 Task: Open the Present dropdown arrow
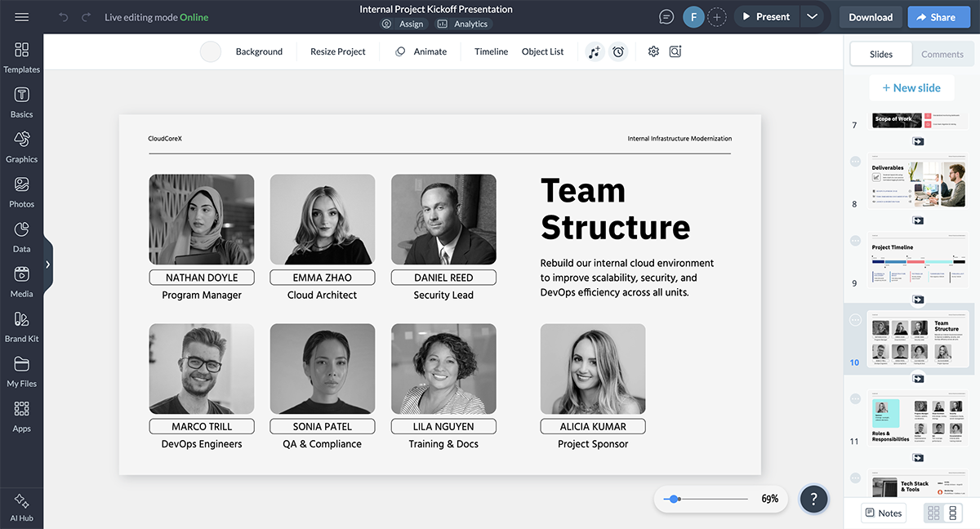(811, 17)
